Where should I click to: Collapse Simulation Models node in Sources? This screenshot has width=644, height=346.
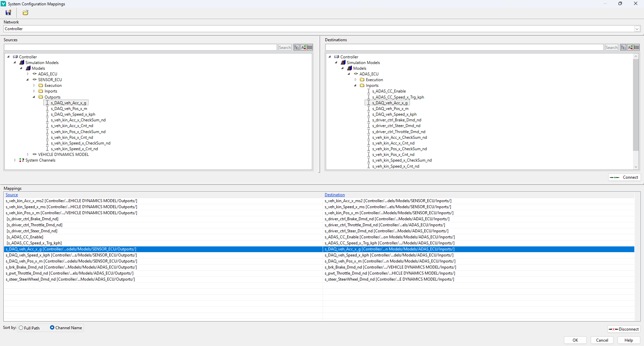(15, 62)
